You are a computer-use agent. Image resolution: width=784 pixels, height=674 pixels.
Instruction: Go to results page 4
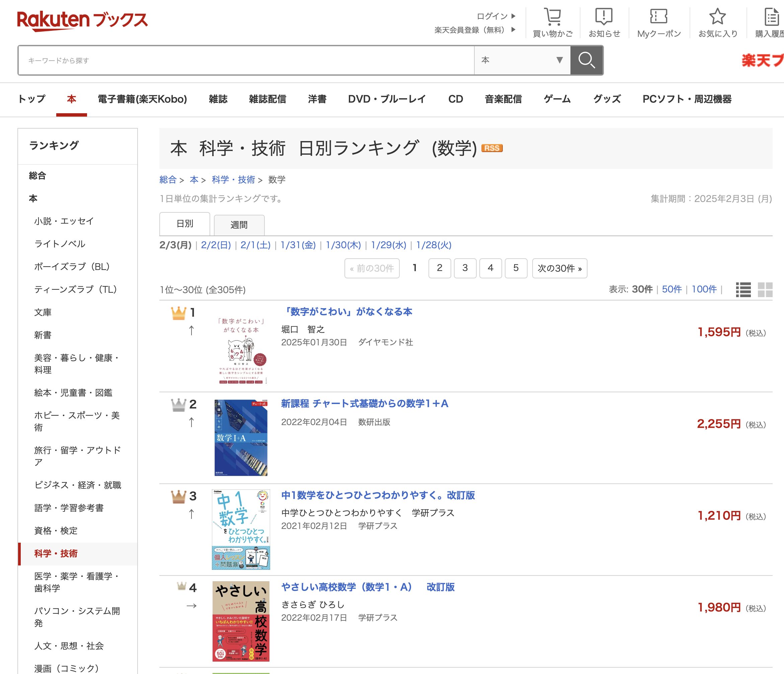(x=490, y=268)
